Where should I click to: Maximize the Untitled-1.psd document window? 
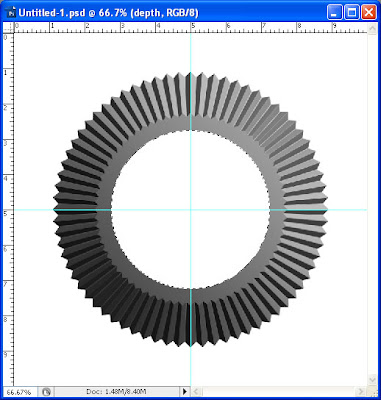coord(352,13)
